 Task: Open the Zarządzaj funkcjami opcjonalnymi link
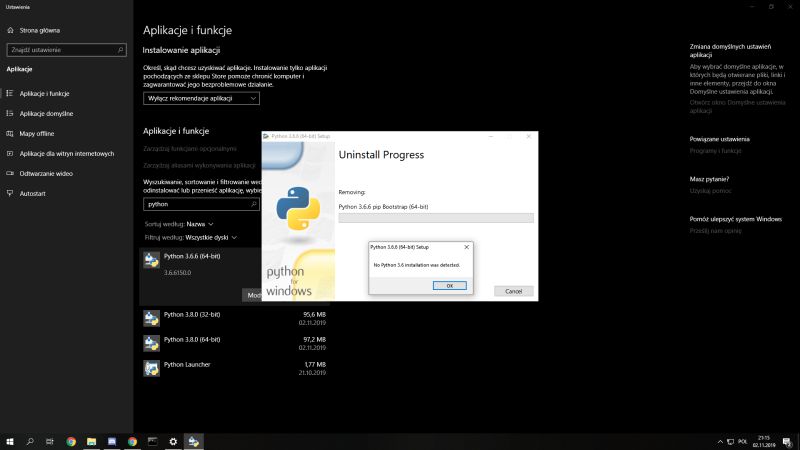click(190, 149)
